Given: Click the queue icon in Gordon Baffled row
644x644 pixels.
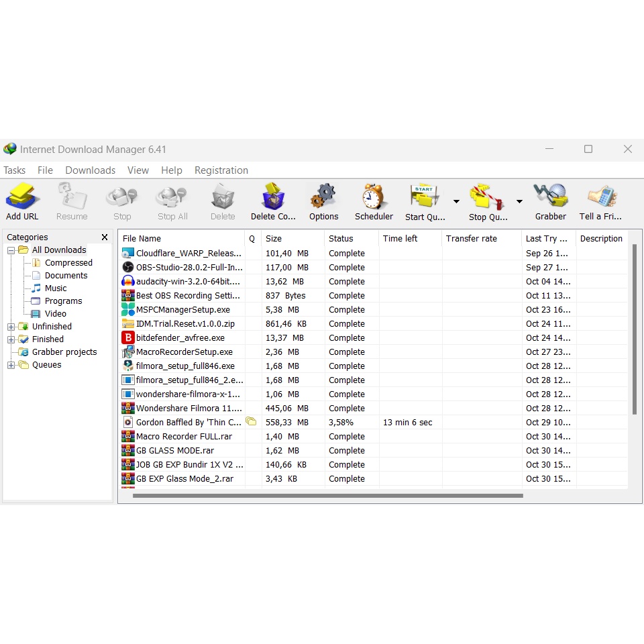Looking at the screenshot, I should [x=251, y=421].
